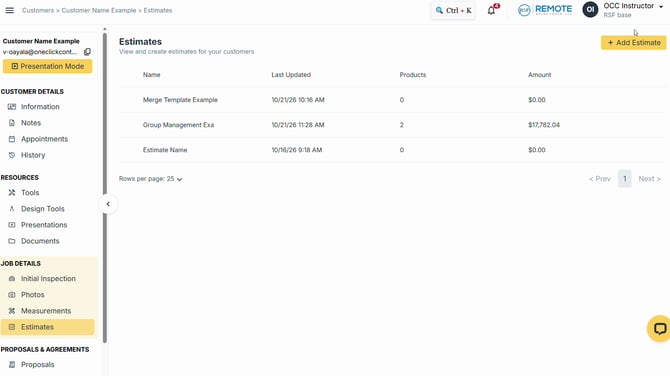Go to previous page with Prev
Image resolution: width=670 pixels, height=376 pixels.
coord(599,179)
